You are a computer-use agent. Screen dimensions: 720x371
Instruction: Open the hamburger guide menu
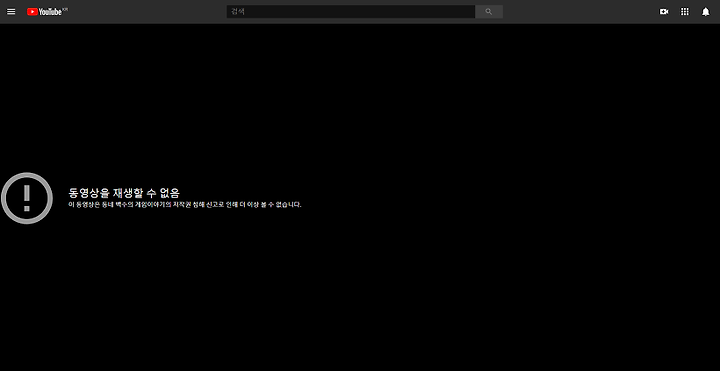click(x=11, y=11)
